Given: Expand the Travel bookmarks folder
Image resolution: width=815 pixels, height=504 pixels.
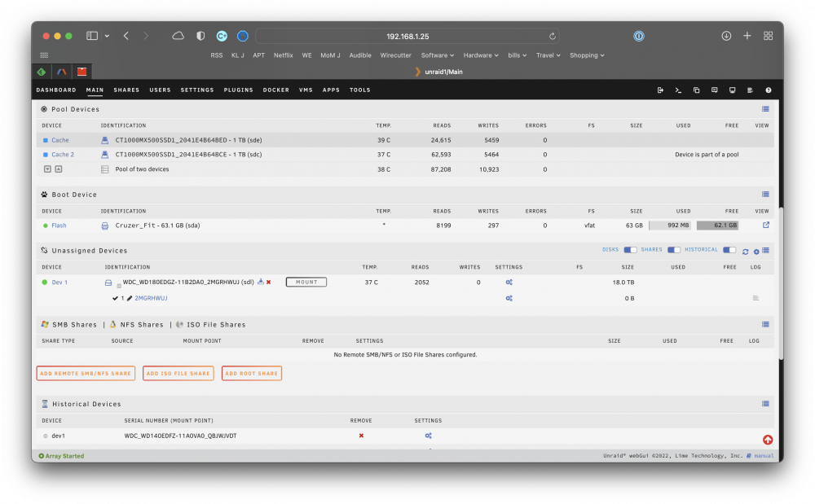Looking at the screenshot, I should (548, 55).
